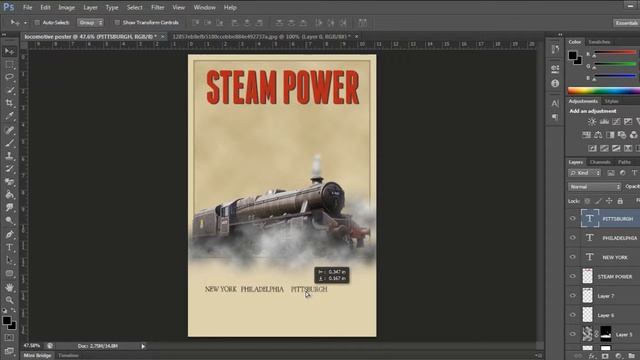This screenshot has width=640, height=360.
Task: Select the Crop tool
Action: (9, 103)
